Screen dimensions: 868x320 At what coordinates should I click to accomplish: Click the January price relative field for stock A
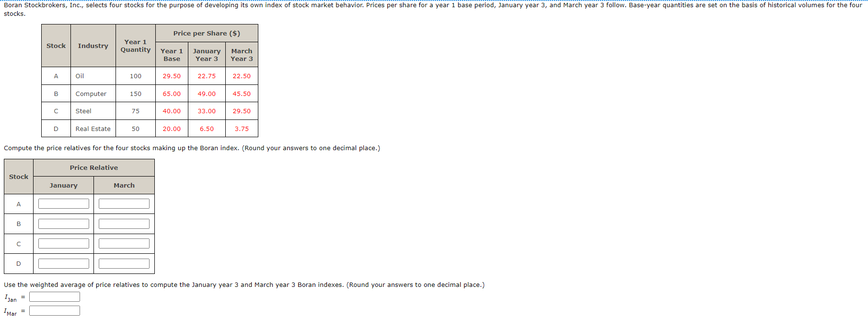click(x=64, y=204)
